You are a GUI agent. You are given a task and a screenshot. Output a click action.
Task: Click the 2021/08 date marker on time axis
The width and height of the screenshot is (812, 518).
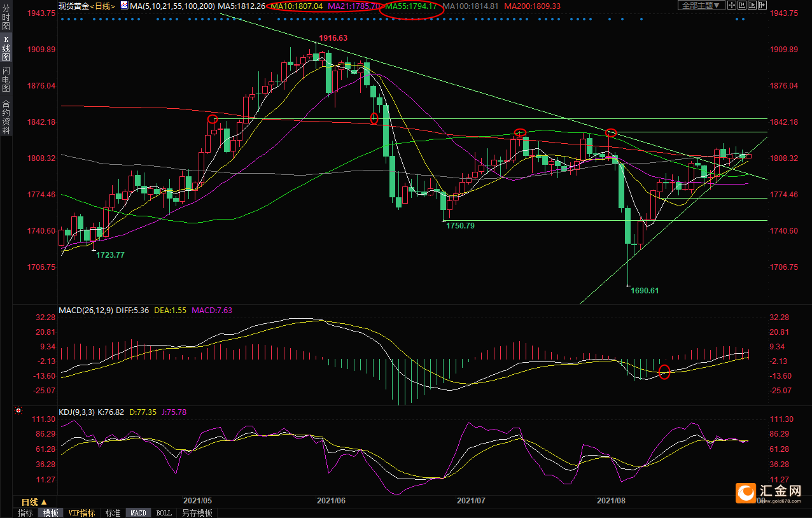pos(611,501)
